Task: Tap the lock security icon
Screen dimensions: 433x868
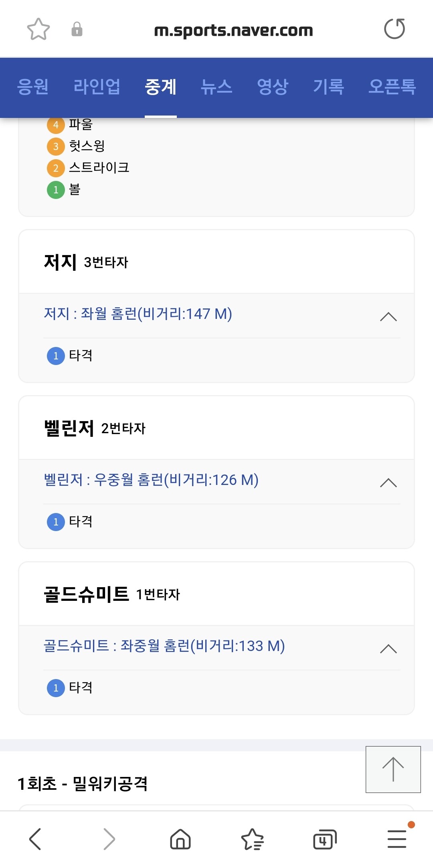Action: 77,29
